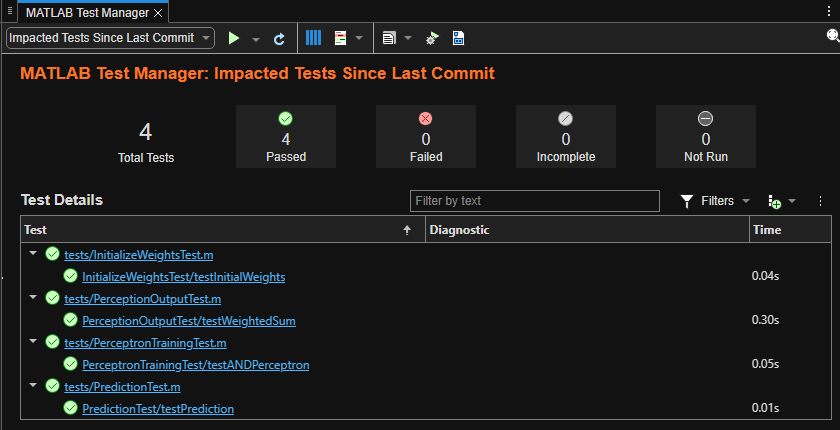
Task: Open the Impacted Tests Since Last Commit dropdown
Action: tap(110, 38)
